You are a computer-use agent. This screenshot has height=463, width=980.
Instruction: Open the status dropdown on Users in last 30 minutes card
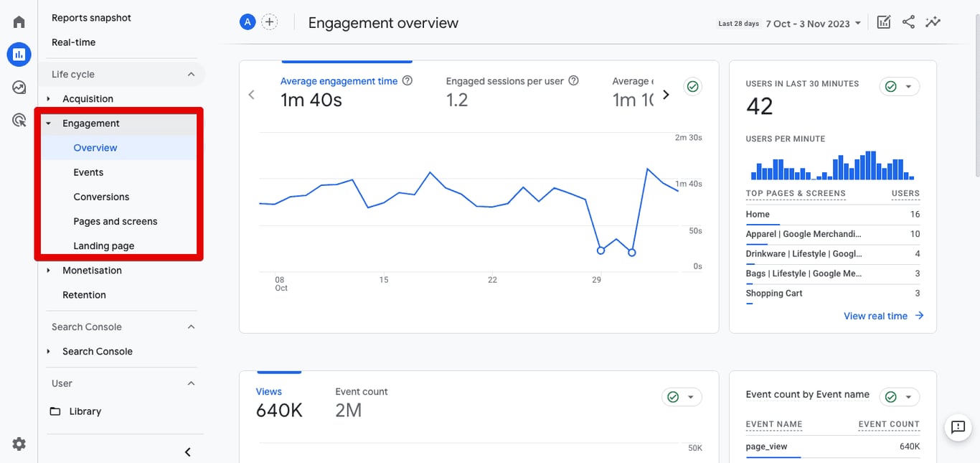pyautogui.click(x=900, y=86)
